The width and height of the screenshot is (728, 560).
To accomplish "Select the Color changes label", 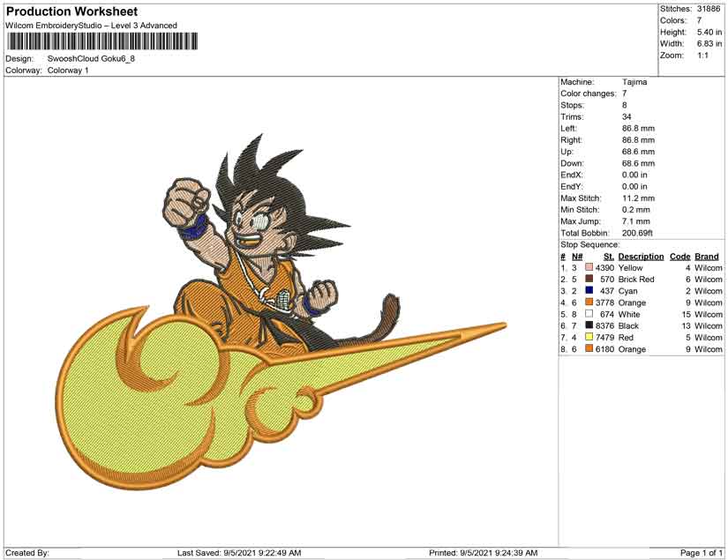I will [x=589, y=93].
